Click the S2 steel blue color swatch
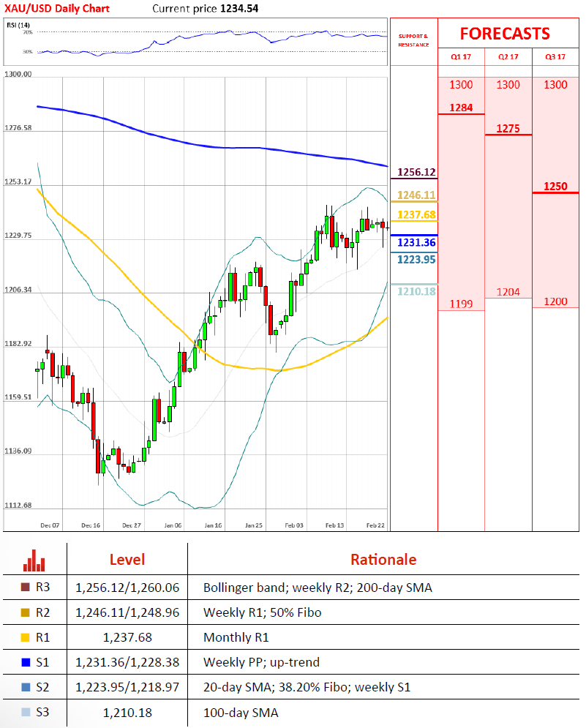Viewport: 586px width, 728px height. pyautogui.click(x=26, y=687)
